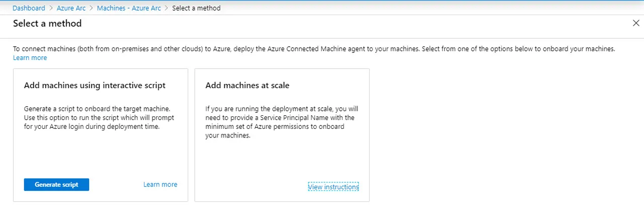Open the View instructions link
644x219 pixels.
(333, 187)
